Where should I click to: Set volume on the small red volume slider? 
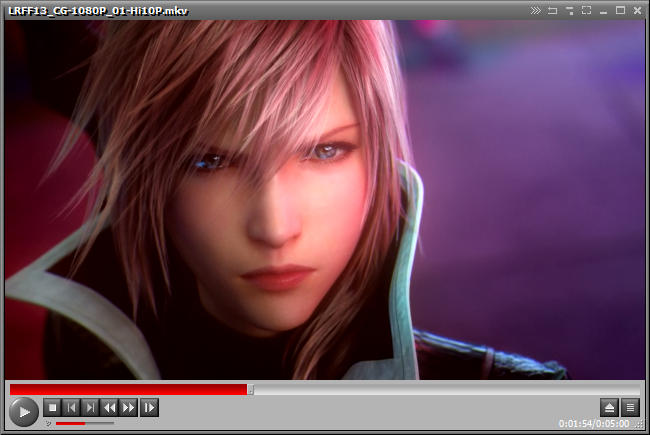point(85,423)
